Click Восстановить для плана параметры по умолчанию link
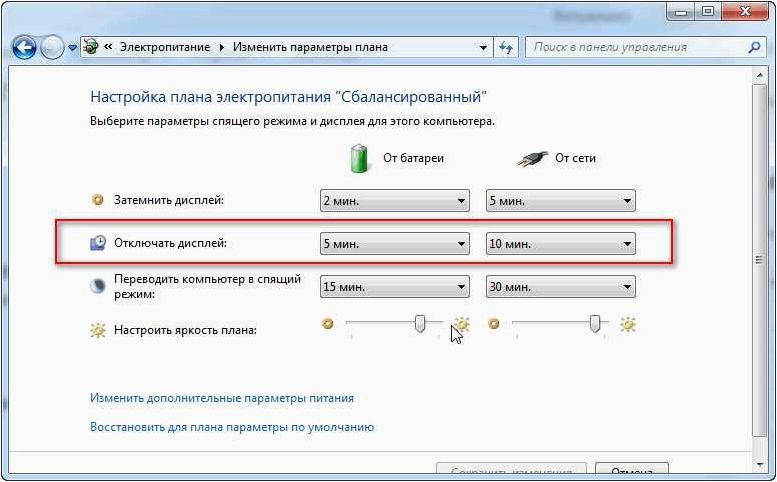777x482 pixels. pyautogui.click(x=232, y=427)
